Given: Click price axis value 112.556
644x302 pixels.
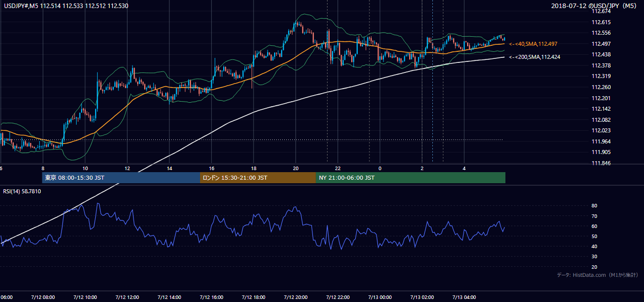Looking at the screenshot, I should pos(601,33).
